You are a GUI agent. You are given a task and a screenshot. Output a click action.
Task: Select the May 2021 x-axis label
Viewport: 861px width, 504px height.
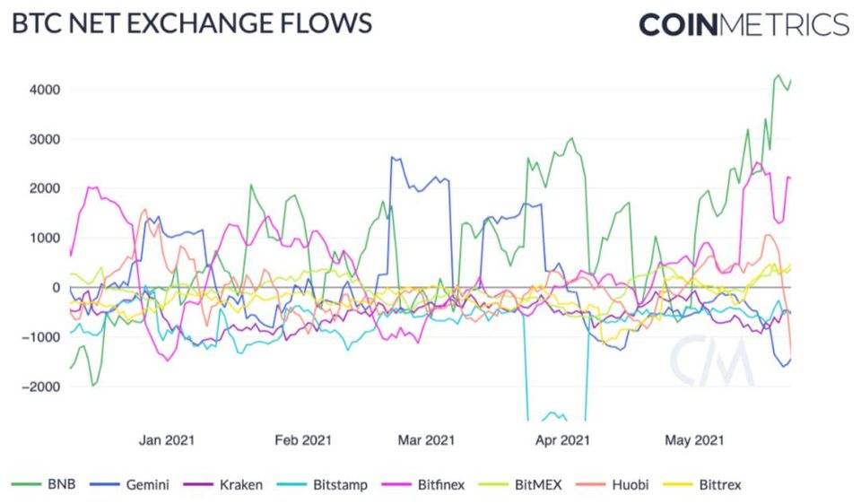[693, 440]
